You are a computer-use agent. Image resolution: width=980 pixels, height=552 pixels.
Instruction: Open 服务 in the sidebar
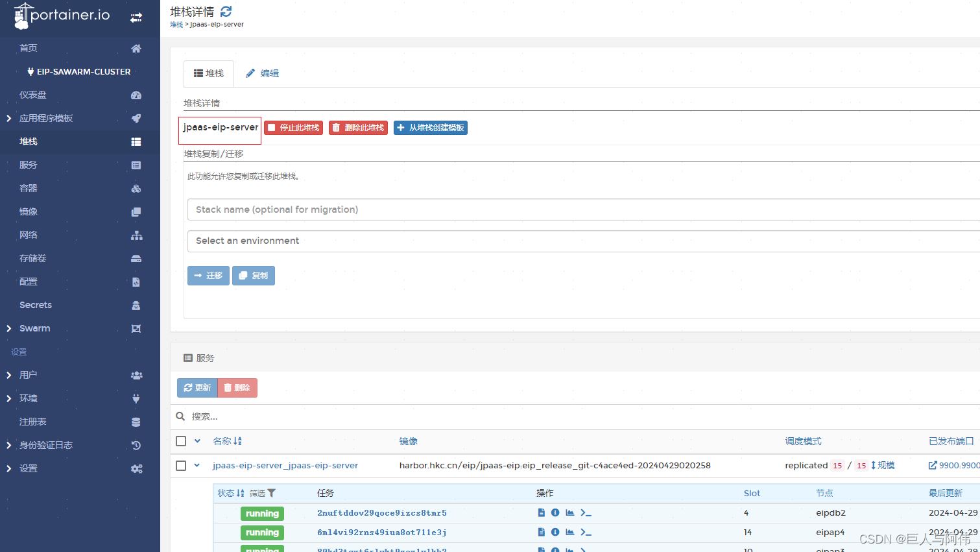[29, 165]
